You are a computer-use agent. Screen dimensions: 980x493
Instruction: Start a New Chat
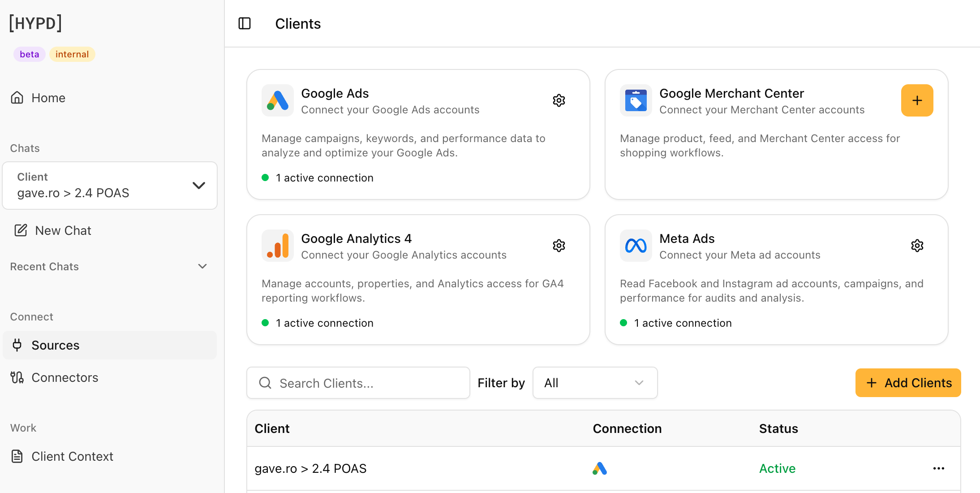point(110,230)
